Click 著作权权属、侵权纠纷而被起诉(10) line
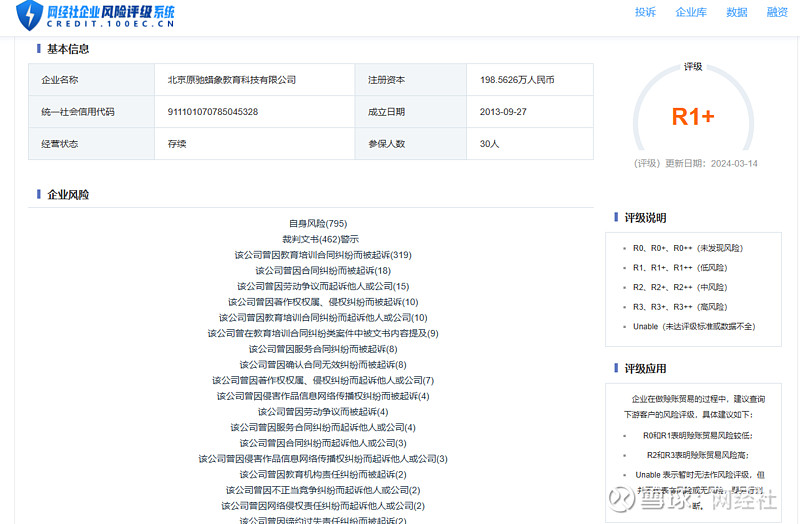Image resolution: width=800 pixels, height=524 pixels. [323, 302]
